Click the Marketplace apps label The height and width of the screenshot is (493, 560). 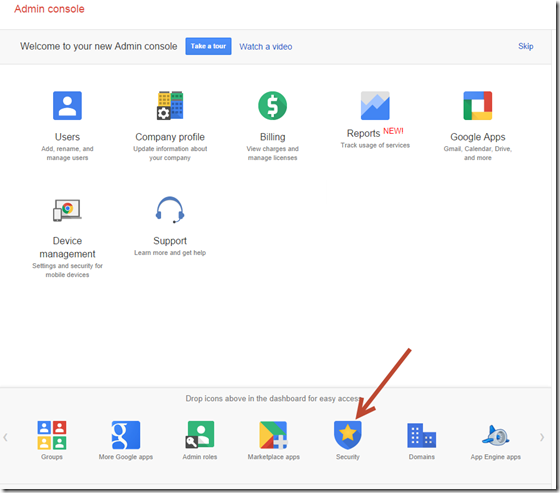tap(274, 457)
